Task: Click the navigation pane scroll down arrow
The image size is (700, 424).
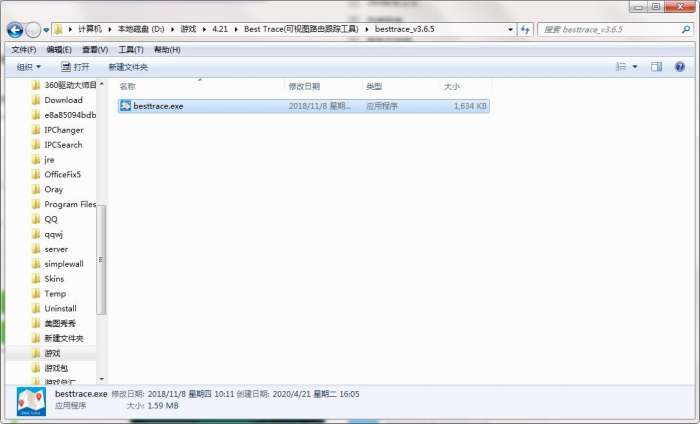Action: pos(101,379)
